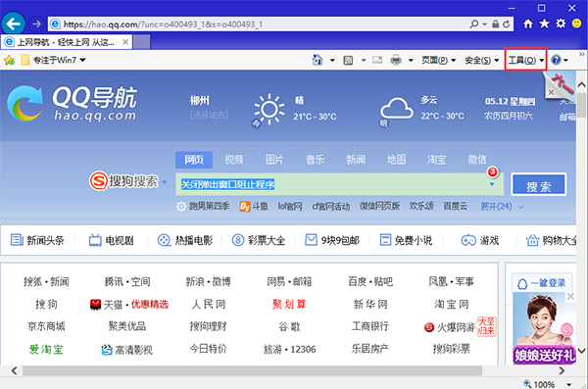
Task: Open the 游戏 channel
Action: 480,240
